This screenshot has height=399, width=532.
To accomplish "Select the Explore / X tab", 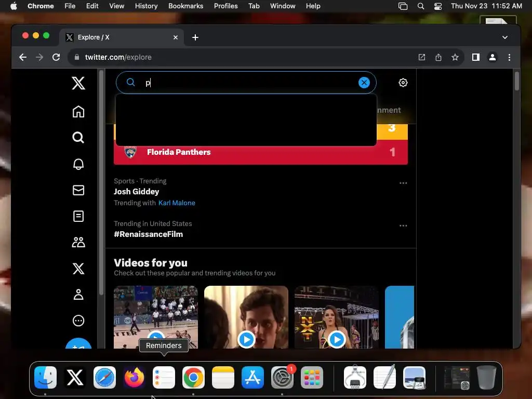I will 122,37.
